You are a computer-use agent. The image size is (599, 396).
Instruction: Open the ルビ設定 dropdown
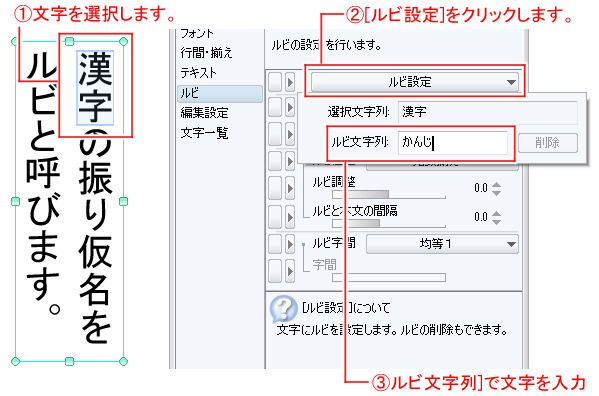point(414,82)
